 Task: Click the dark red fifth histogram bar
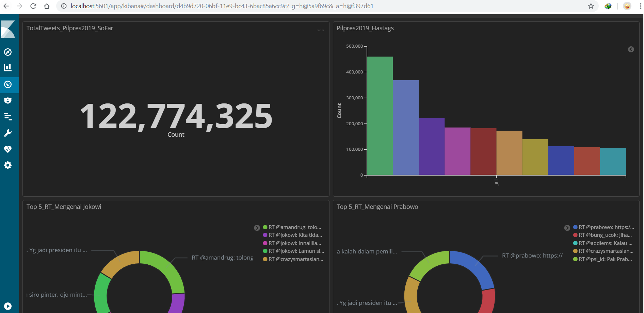click(483, 152)
